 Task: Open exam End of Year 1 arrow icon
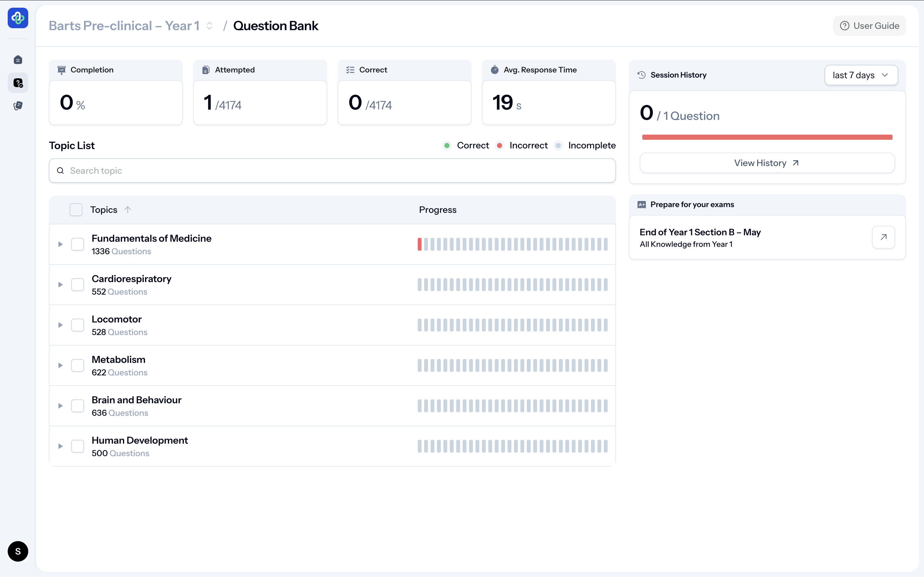pos(883,237)
